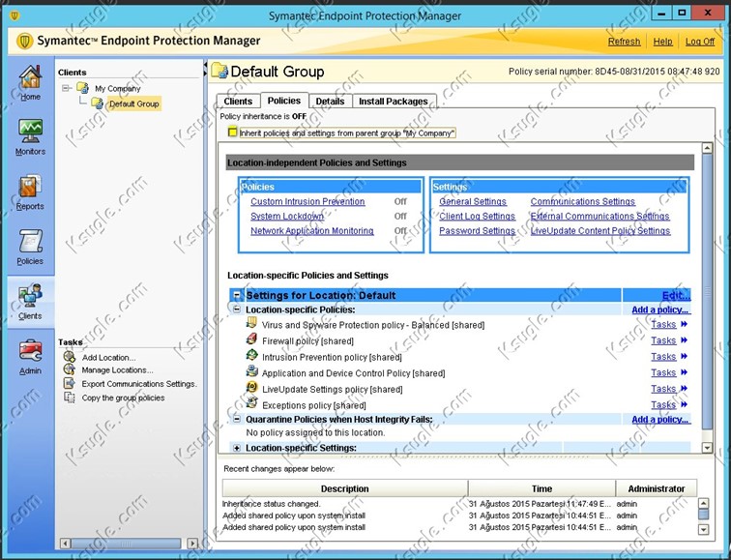Open the Communications Settings link
The width and height of the screenshot is (731, 560).
coord(583,201)
